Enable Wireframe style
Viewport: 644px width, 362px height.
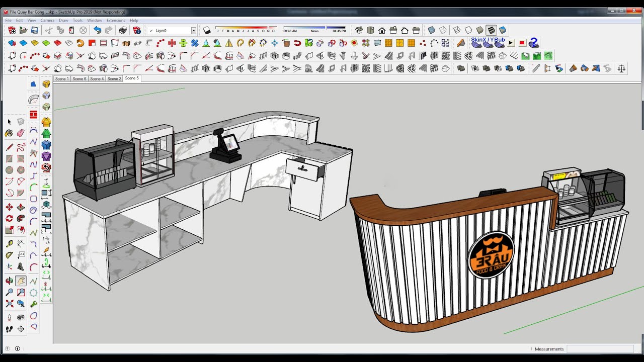click(457, 31)
